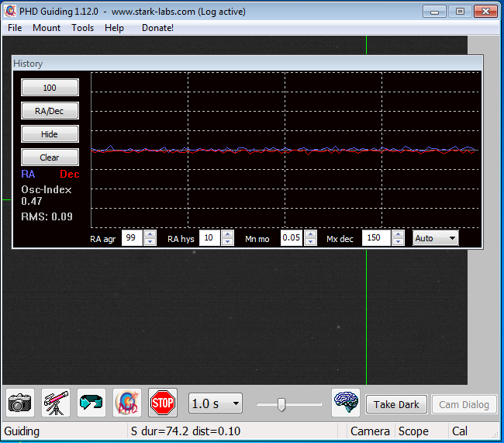The image size is (504, 443).
Task: Click the 100 graph length button
Action: point(50,88)
